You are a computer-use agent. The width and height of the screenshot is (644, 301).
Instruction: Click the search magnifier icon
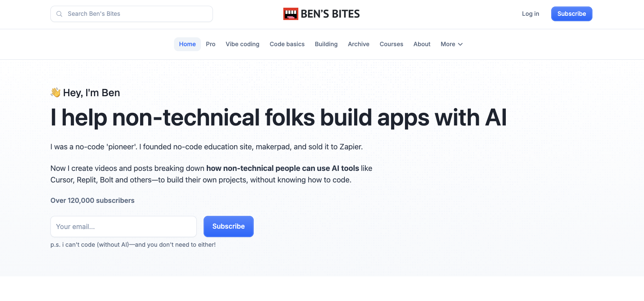(59, 14)
